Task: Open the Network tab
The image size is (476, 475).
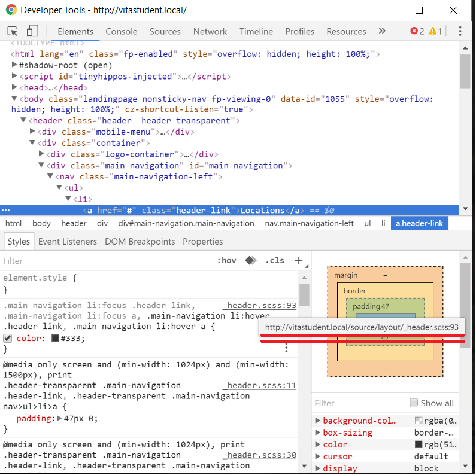Action: tap(210, 31)
